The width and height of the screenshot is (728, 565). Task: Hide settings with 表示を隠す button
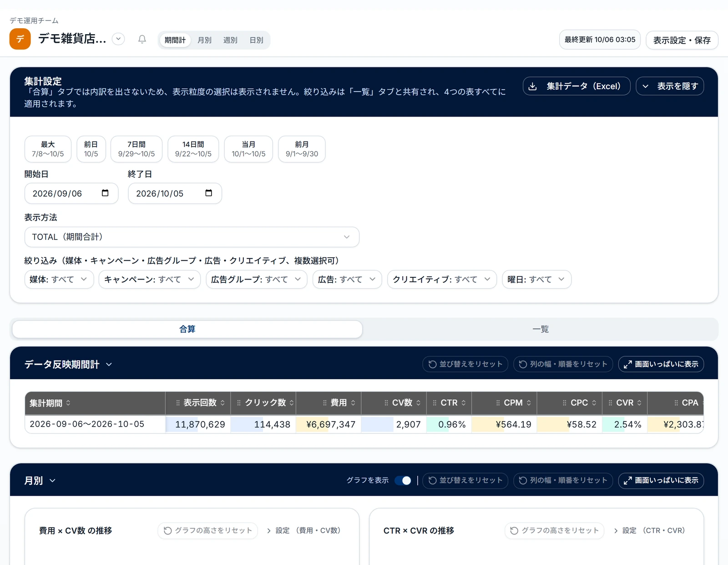pos(670,86)
